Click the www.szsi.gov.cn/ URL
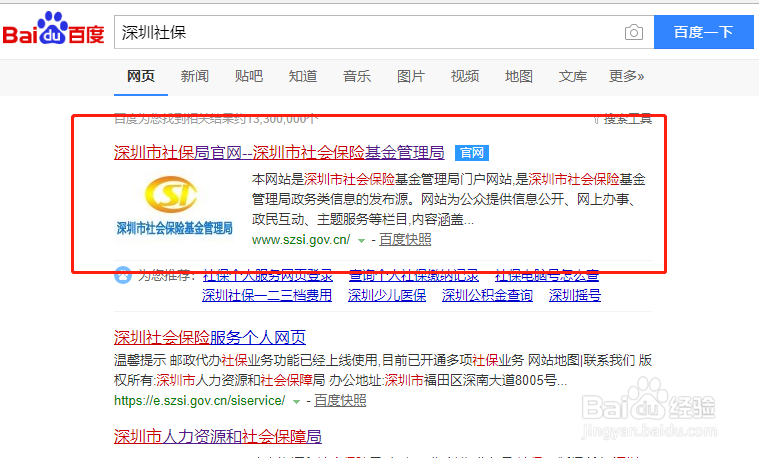759x458 pixels. [301, 240]
